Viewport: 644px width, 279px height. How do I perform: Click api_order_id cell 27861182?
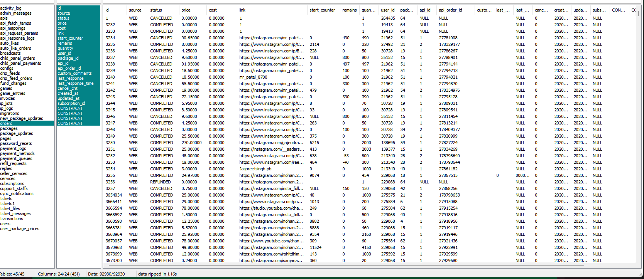[x=448, y=169]
